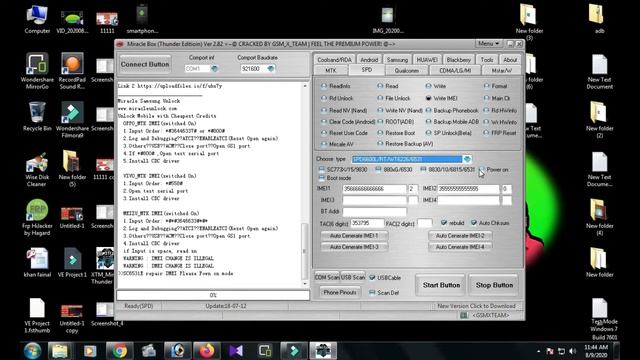Screen dimensions: 640x360
Task: Open New folder (5) on desktop
Action: [x=72, y=169]
